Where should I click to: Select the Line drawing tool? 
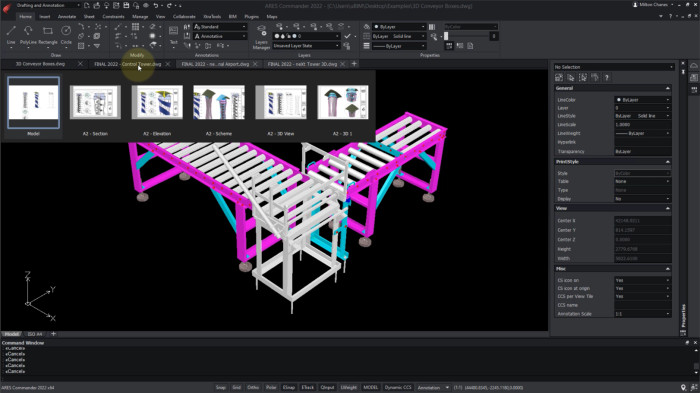[11, 35]
